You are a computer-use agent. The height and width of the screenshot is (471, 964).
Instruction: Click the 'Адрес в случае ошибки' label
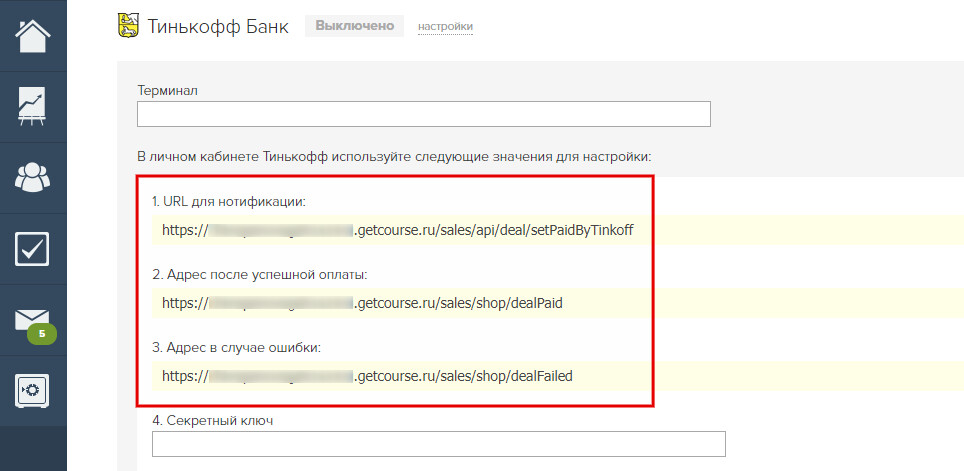coord(237,347)
